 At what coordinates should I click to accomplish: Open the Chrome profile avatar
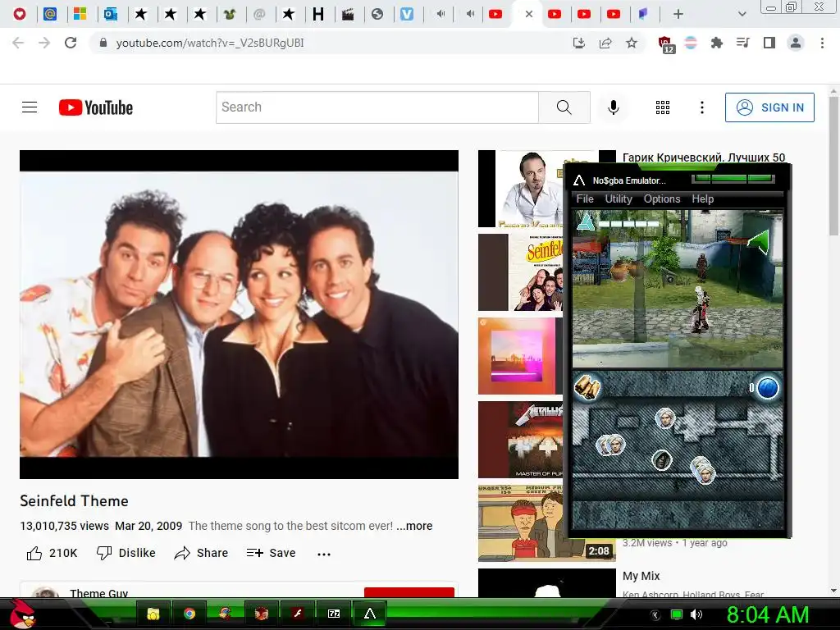pos(796,43)
